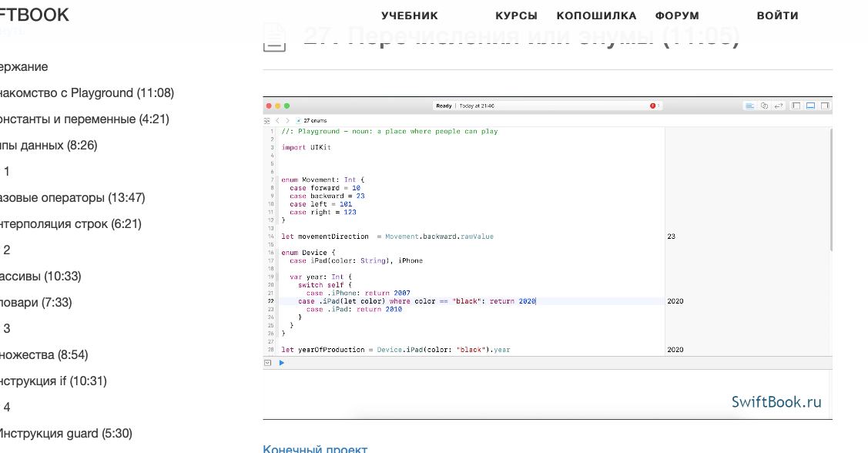
Task: Go forward with the jump bar right chevron
Action: 287,120
